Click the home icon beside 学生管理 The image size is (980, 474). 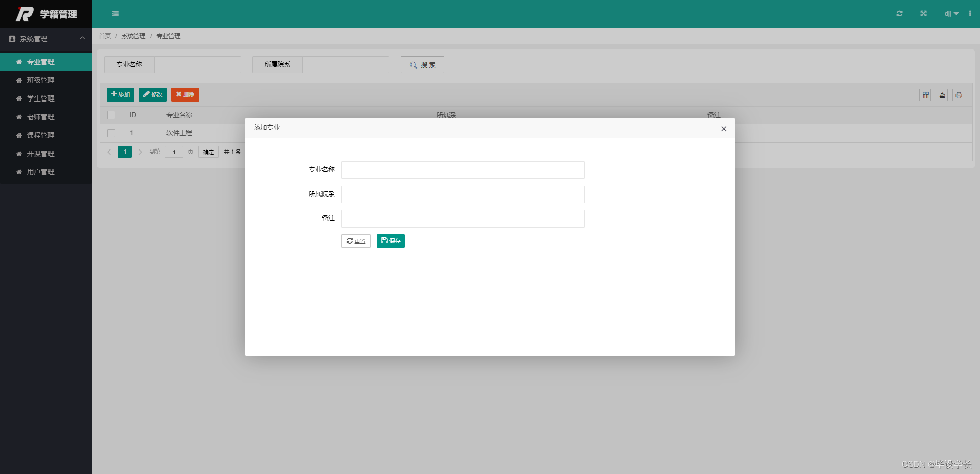point(19,98)
